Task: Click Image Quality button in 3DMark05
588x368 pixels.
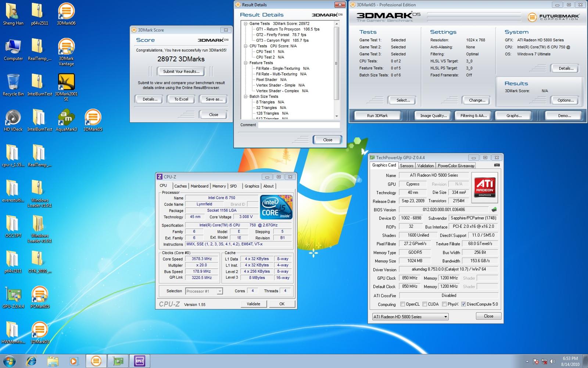Action: pyautogui.click(x=434, y=116)
